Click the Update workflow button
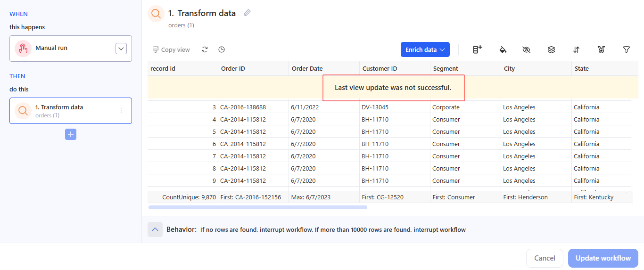Screen dimensions: 644x270 coord(603,258)
